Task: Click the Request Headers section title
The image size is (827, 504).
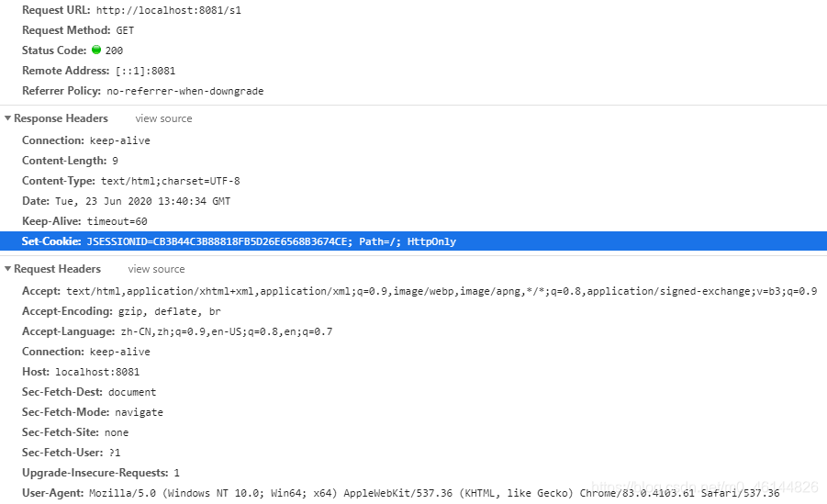Action: (57, 269)
